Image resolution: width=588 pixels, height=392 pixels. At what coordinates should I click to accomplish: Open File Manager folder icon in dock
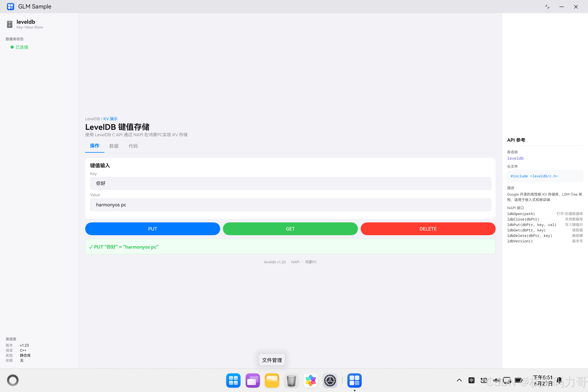(272, 381)
